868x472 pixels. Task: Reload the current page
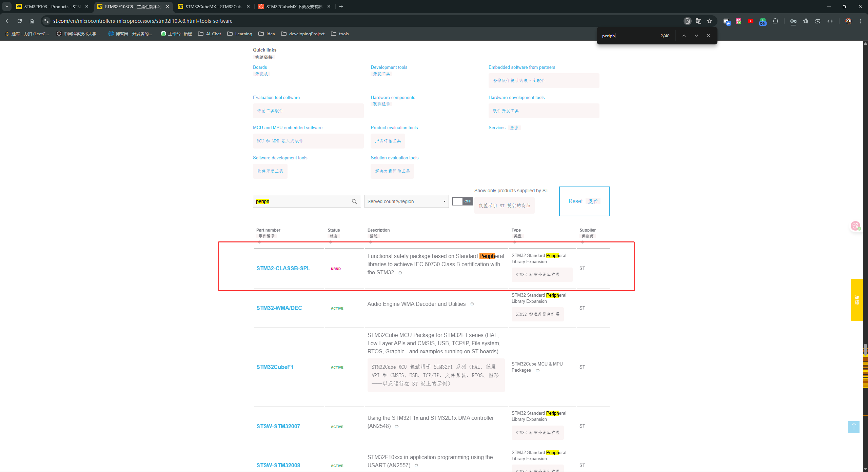[20, 21]
